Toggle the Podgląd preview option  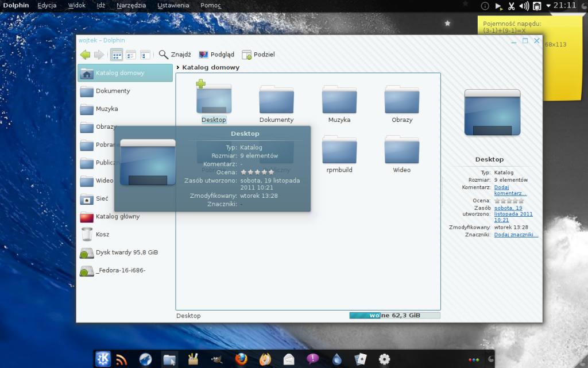pyautogui.click(x=216, y=55)
